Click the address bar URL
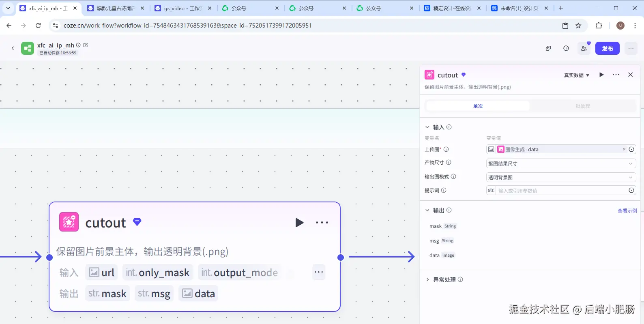This screenshot has width=644, height=324. click(x=188, y=26)
